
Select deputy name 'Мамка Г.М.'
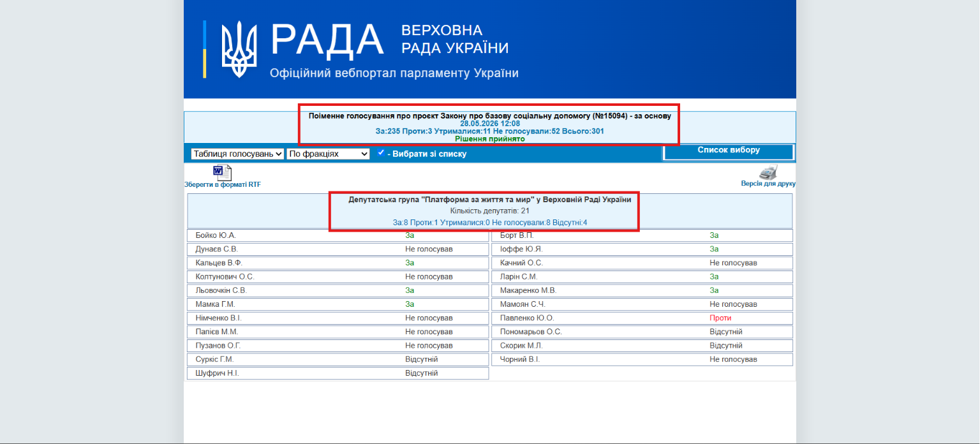click(x=215, y=304)
